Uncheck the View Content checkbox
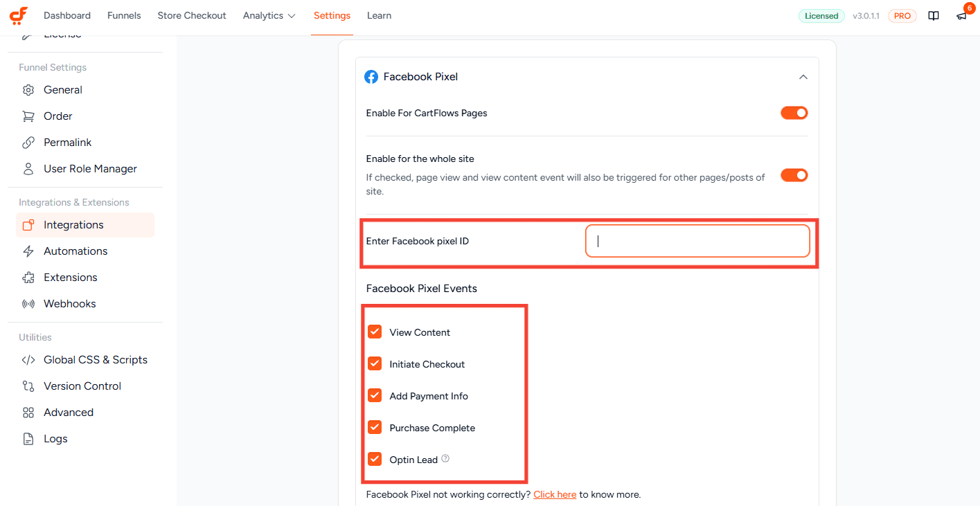980x506 pixels. coord(375,332)
